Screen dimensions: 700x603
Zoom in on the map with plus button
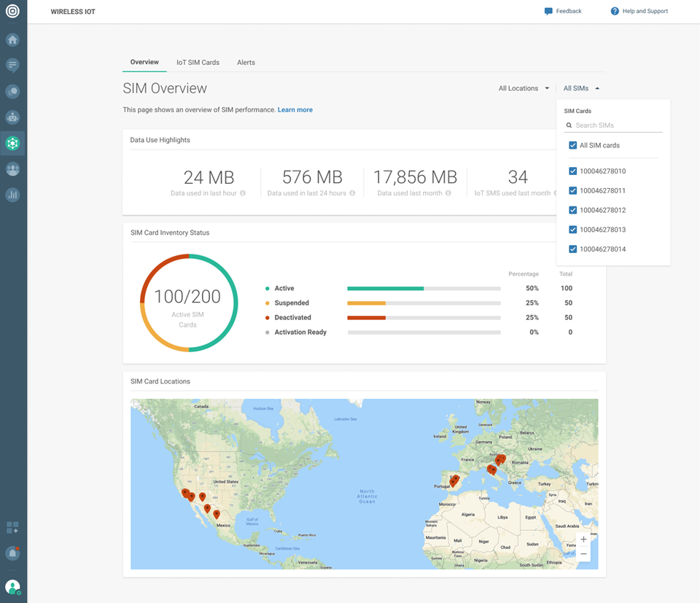coord(583,540)
